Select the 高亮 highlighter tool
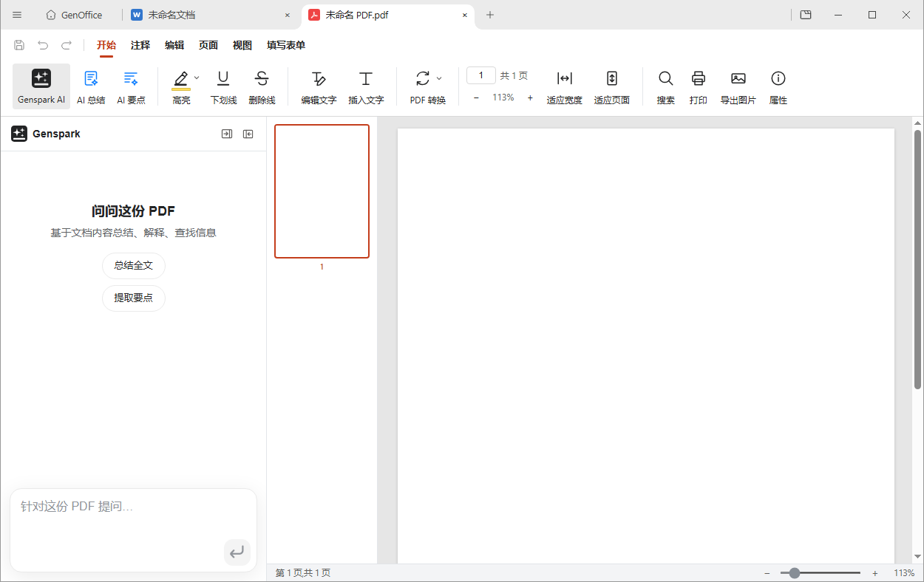 click(x=181, y=86)
